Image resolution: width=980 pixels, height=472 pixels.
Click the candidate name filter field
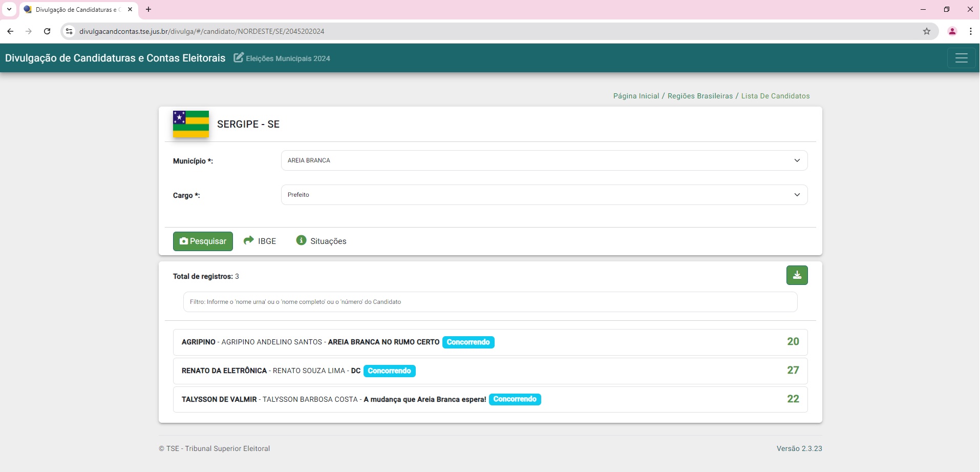coord(490,302)
